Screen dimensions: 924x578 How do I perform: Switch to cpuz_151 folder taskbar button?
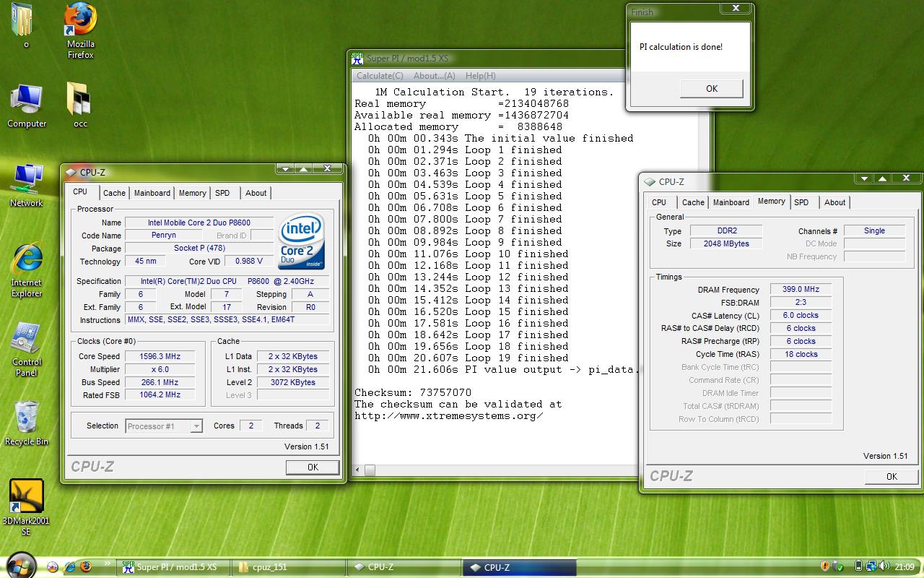click(x=289, y=567)
